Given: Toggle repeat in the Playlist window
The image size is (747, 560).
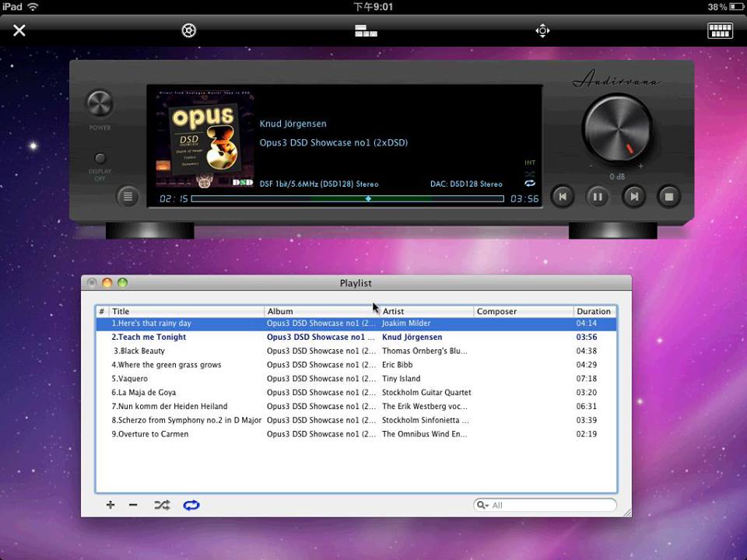Looking at the screenshot, I should coord(191,505).
